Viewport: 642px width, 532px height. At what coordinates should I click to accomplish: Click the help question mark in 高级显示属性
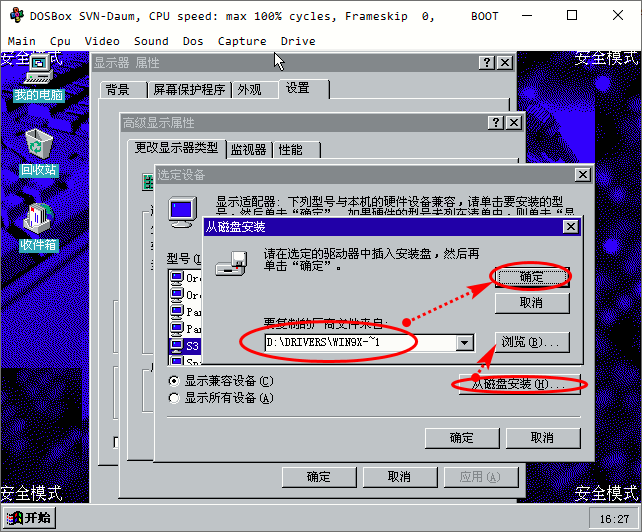coord(496,122)
